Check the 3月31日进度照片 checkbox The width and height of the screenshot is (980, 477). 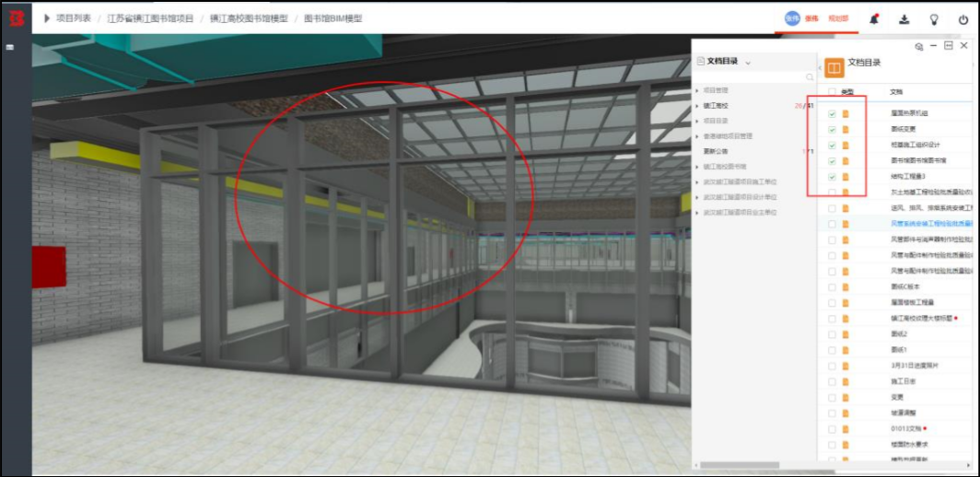pyautogui.click(x=832, y=366)
